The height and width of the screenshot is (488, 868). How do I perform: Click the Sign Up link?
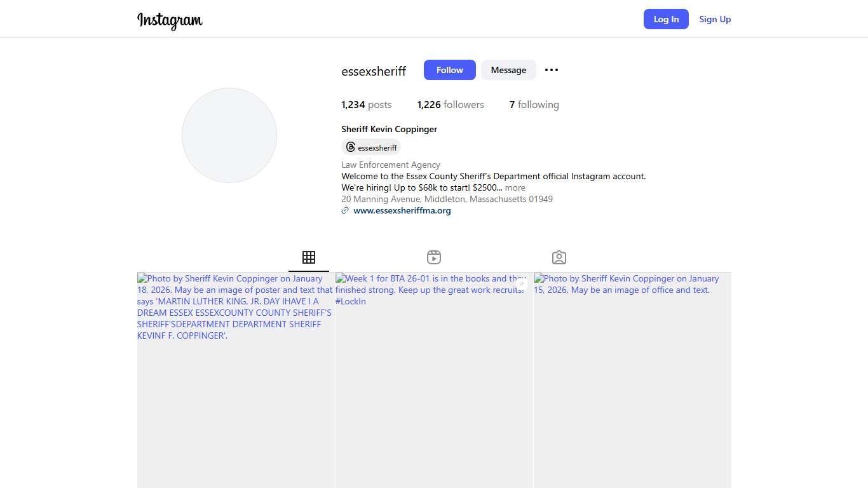click(x=715, y=19)
